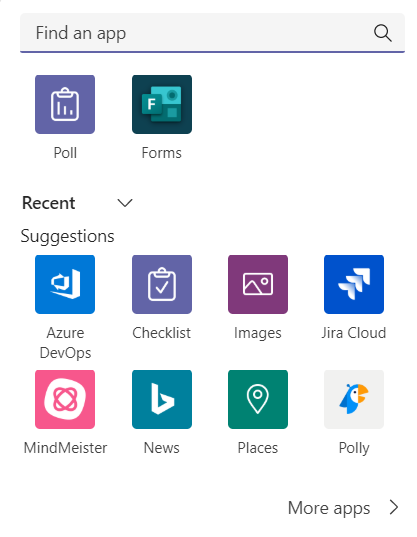Open the Jira Cloud app icon
The width and height of the screenshot is (417, 537).
point(354,284)
